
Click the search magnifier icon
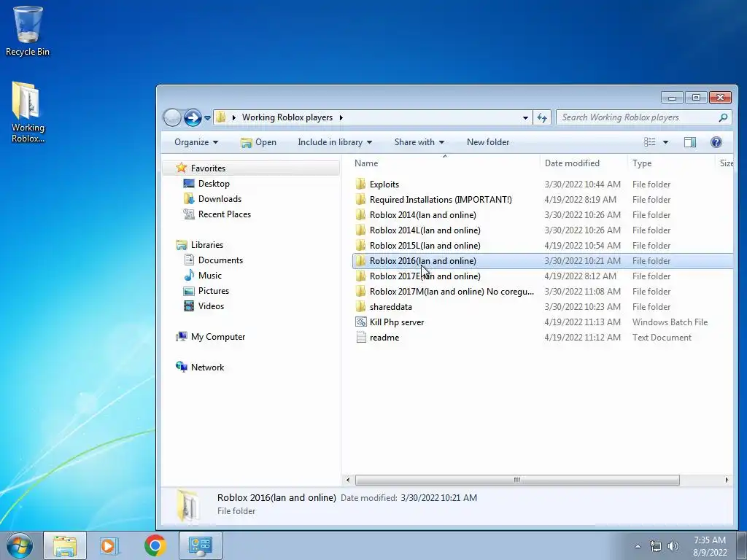(723, 117)
